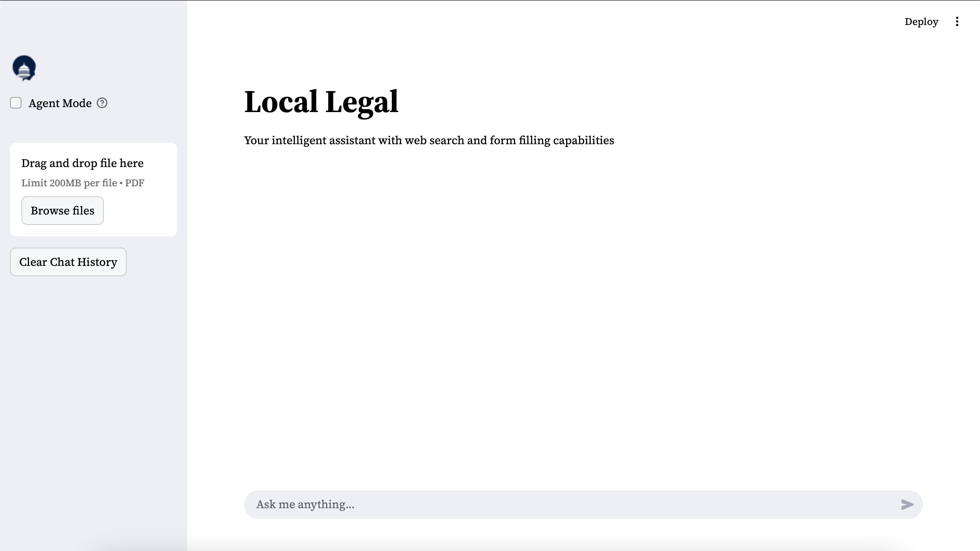Click the Drag and drop file here text
This screenshot has width=980, height=551.
(82, 163)
